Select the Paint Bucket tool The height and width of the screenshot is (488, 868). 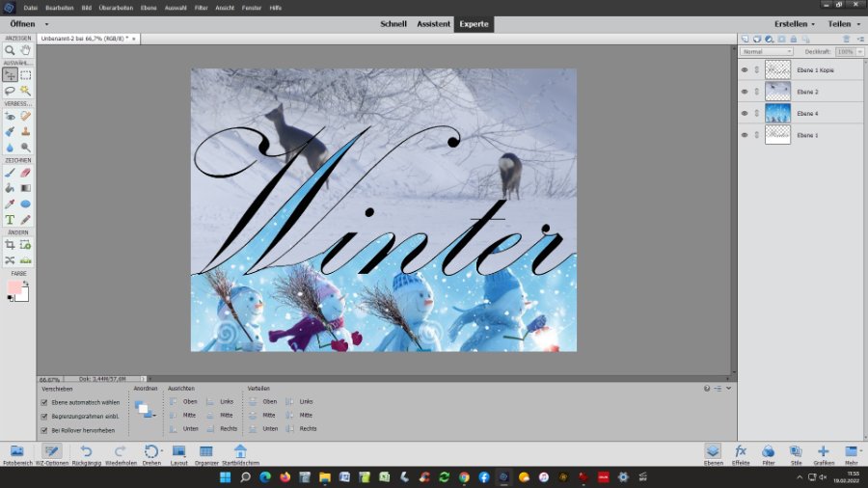point(10,188)
